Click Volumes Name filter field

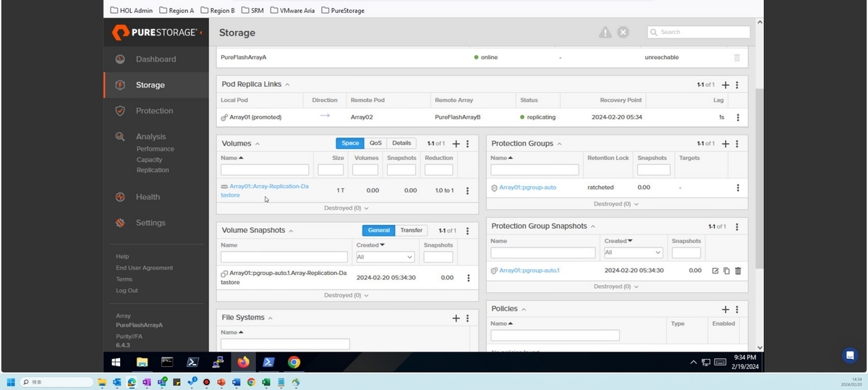coord(265,170)
